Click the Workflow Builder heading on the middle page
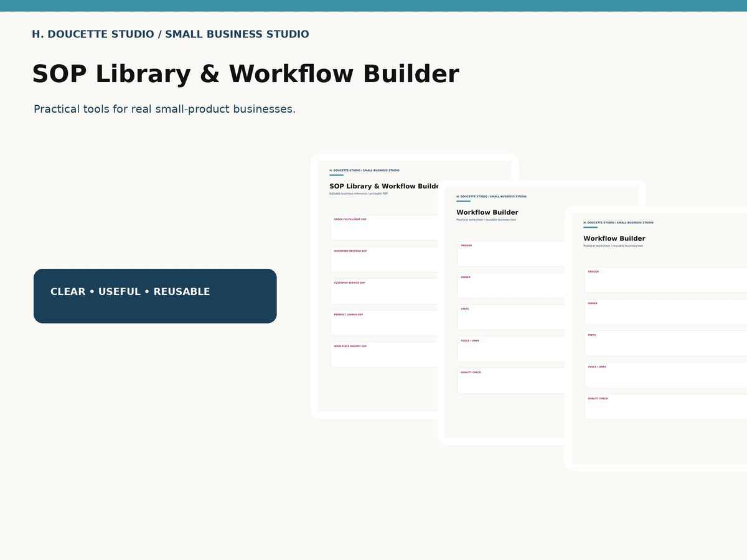747x560 pixels. 487,212
